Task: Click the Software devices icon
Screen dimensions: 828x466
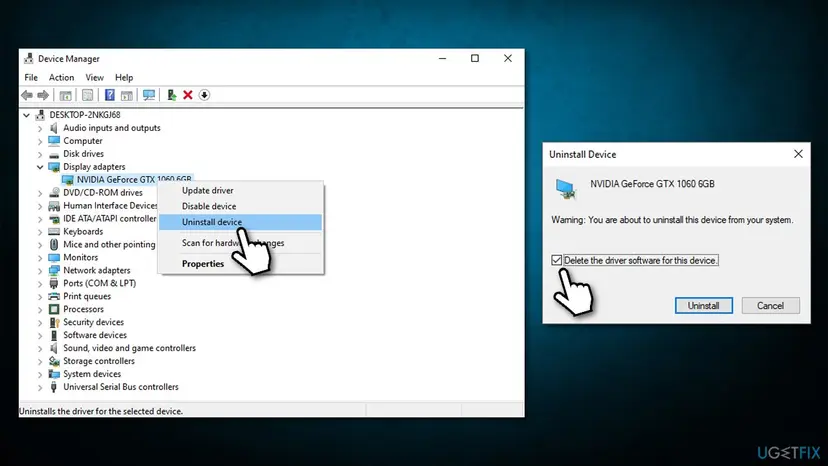Action: 54,335
